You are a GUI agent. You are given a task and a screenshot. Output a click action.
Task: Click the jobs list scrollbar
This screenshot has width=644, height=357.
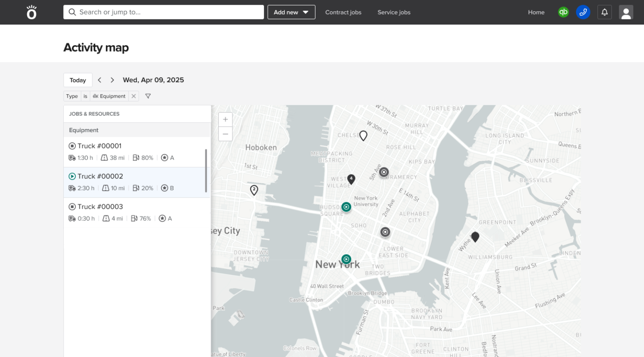[x=206, y=171]
